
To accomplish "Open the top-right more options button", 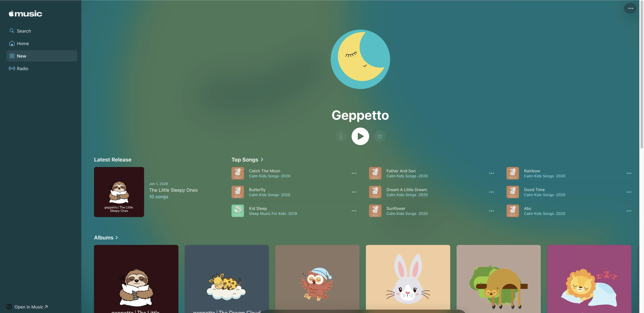I will tap(631, 8).
